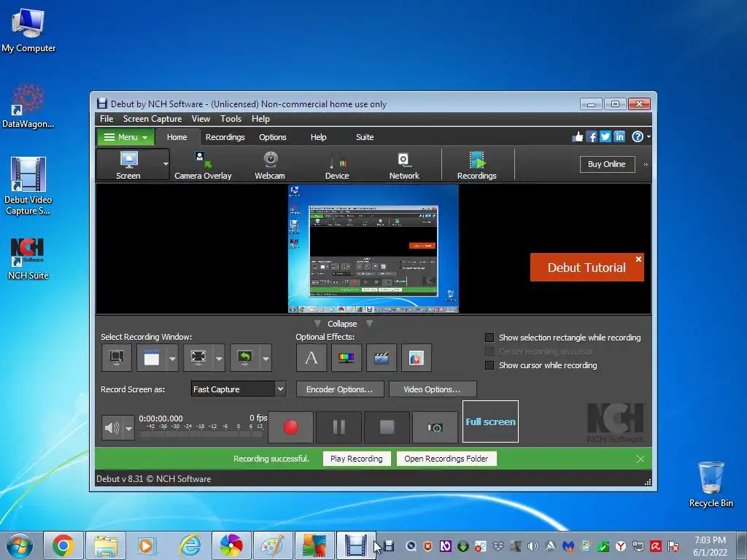Dismiss the green recording successful bar
The image size is (747, 560).
click(640, 459)
